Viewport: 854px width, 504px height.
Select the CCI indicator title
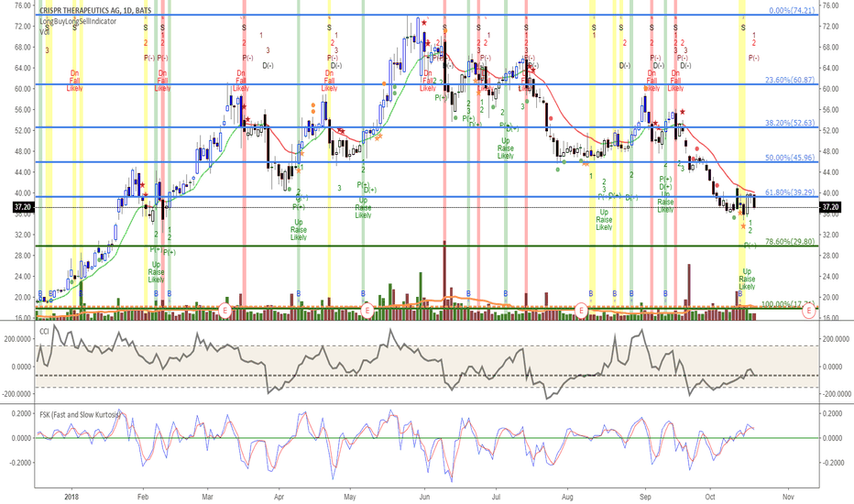coord(45,331)
